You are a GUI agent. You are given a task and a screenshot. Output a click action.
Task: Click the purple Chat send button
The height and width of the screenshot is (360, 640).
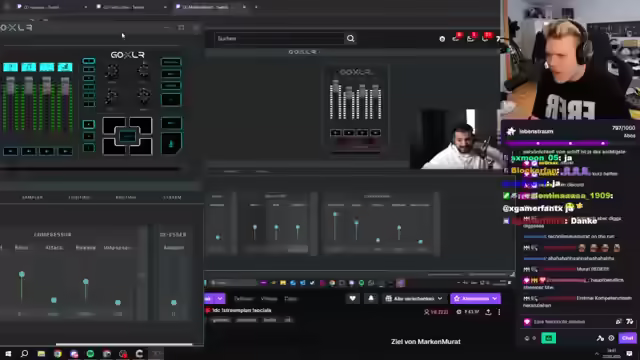pyautogui.click(x=627, y=338)
